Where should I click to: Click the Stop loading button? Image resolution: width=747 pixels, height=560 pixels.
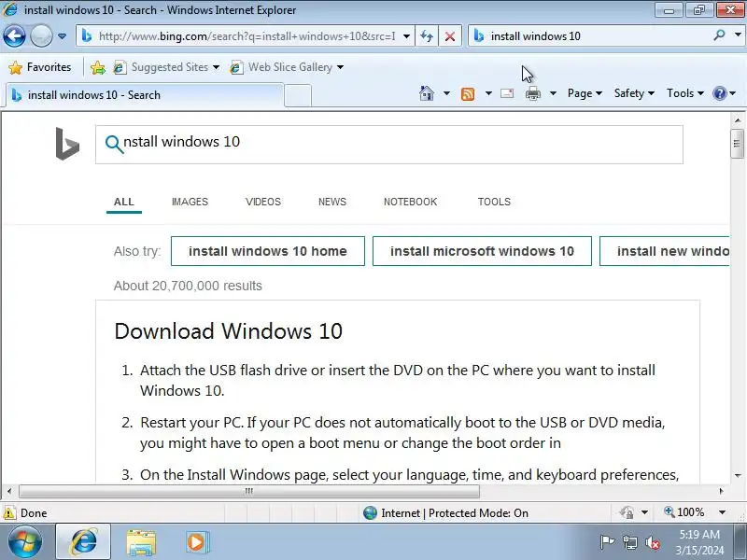coord(449,36)
